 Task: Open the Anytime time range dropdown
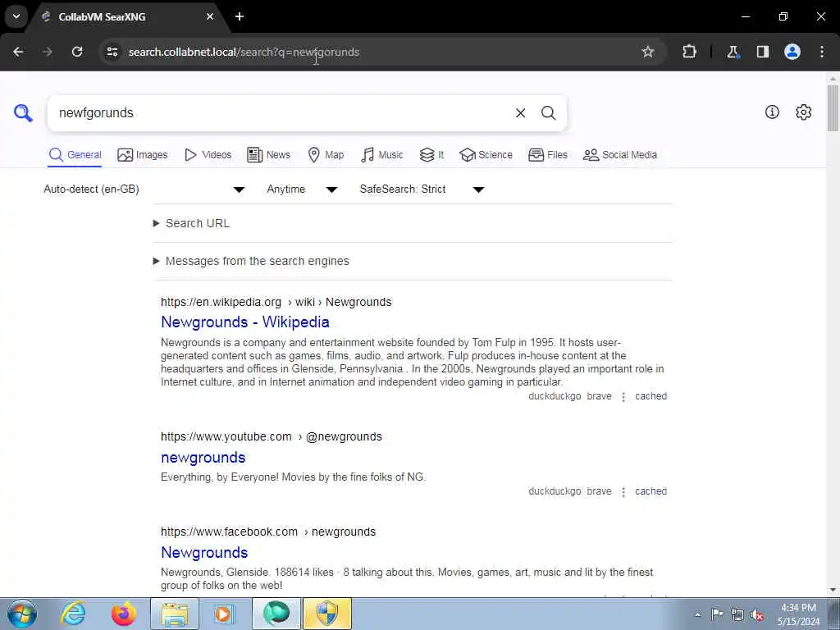click(x=302, y=189)
